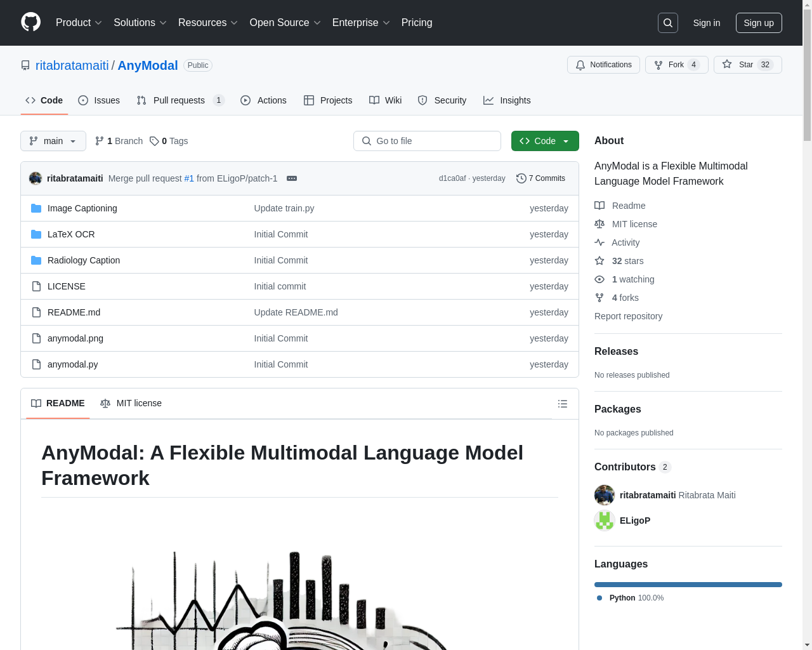Screen dimensions: 812x650
Task: Open the Activity link
Action: (617, 242)
